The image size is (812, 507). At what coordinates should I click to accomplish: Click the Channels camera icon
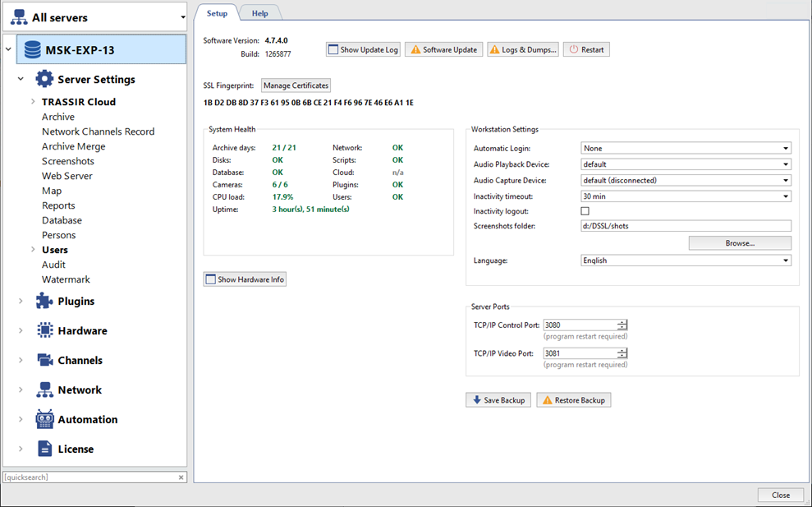[x=44, y=361]
